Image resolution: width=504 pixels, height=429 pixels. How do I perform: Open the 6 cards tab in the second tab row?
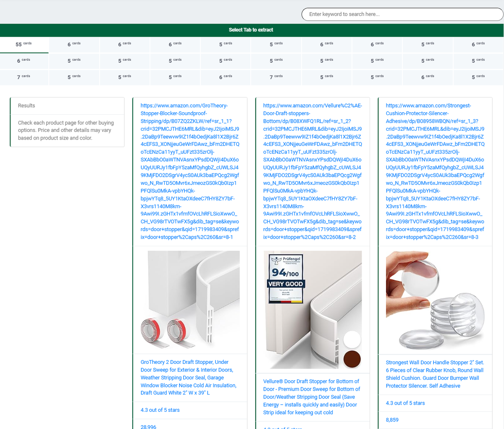coord(24,61)
